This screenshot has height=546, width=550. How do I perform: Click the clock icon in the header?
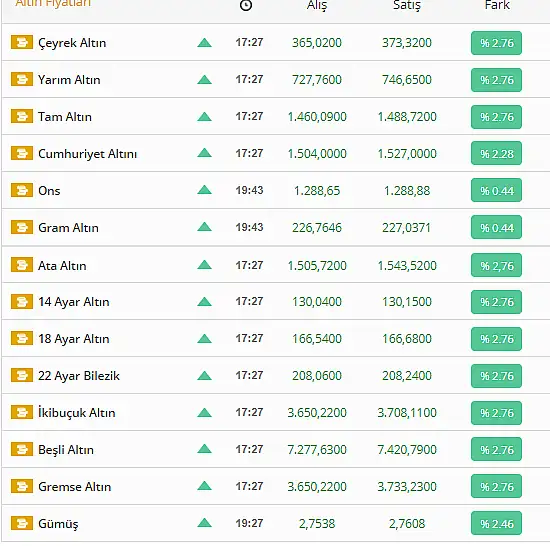(246, 5)
